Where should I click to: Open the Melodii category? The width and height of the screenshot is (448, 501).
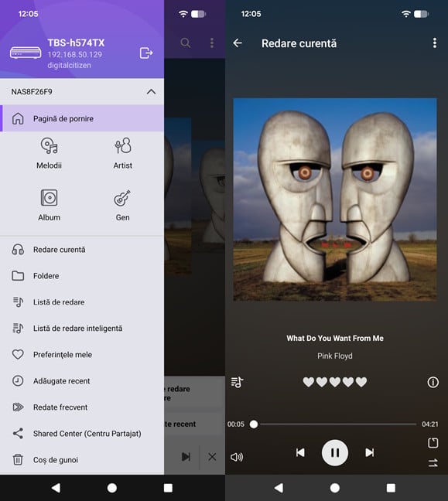pos(49,153)
